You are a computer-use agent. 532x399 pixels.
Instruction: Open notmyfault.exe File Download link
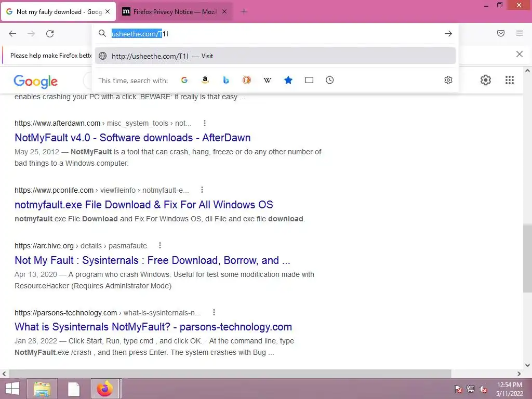click(144, 205)
